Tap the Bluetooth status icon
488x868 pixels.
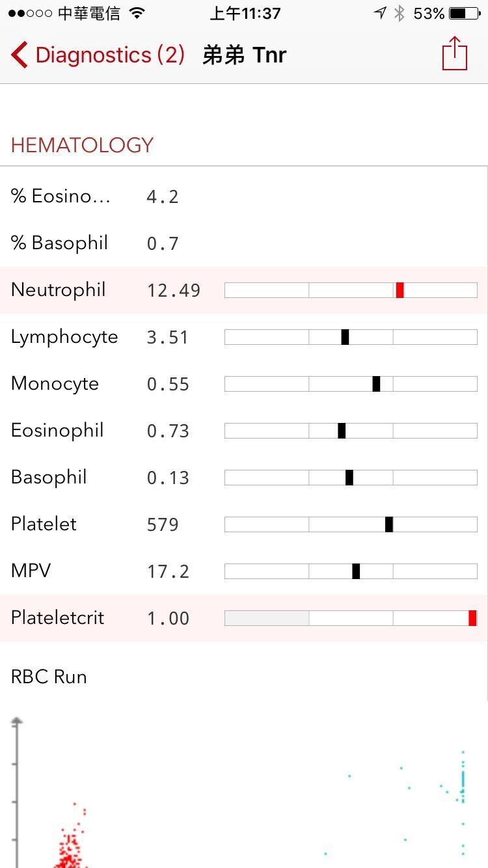(400, 14)
